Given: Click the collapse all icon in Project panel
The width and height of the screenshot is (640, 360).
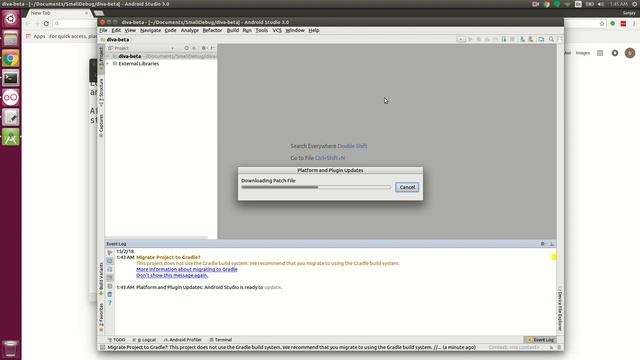Looking at the screenshot, I should point(194,48).
